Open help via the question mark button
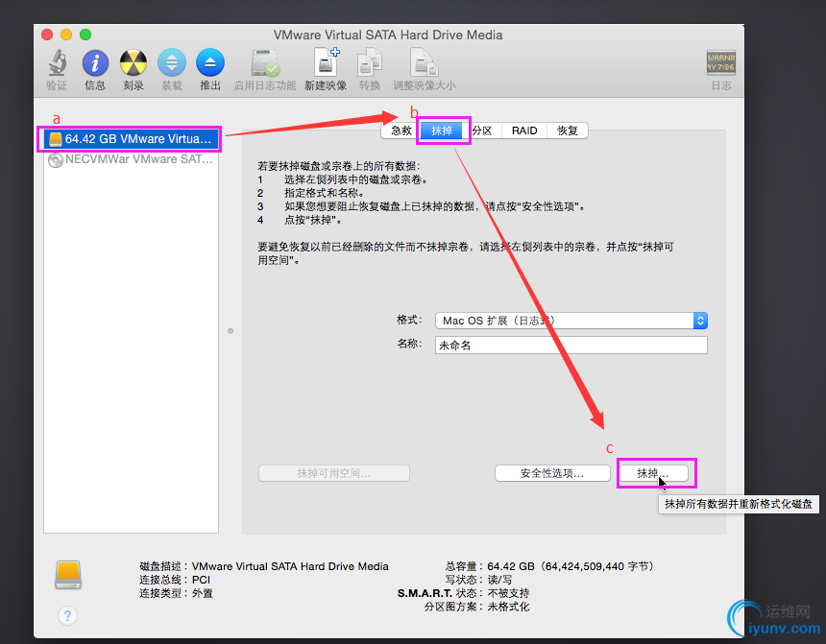This screenshot has width=826, height=644. pos(67,615)
